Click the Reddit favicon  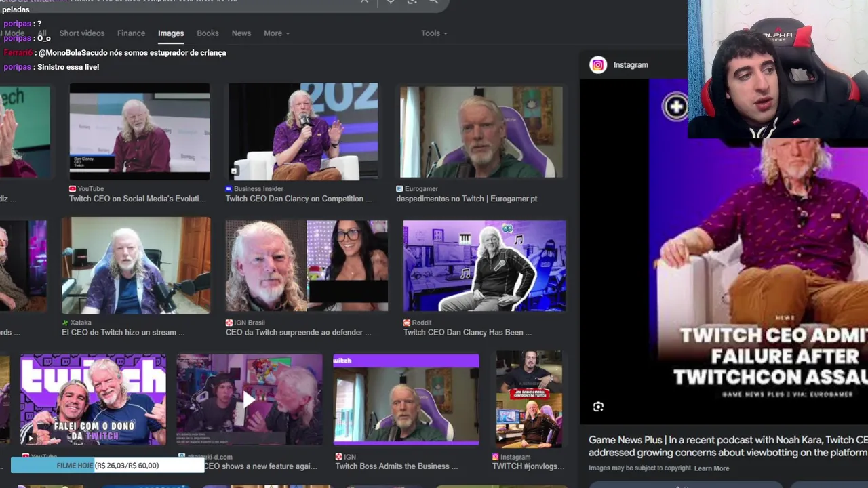coord(407,323)
